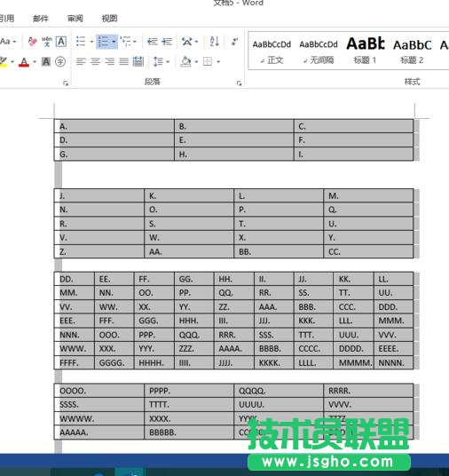Apply Character Border to text
Image resolution: width=449 pixels, height=476 pixels.
(x=61, y=41)
